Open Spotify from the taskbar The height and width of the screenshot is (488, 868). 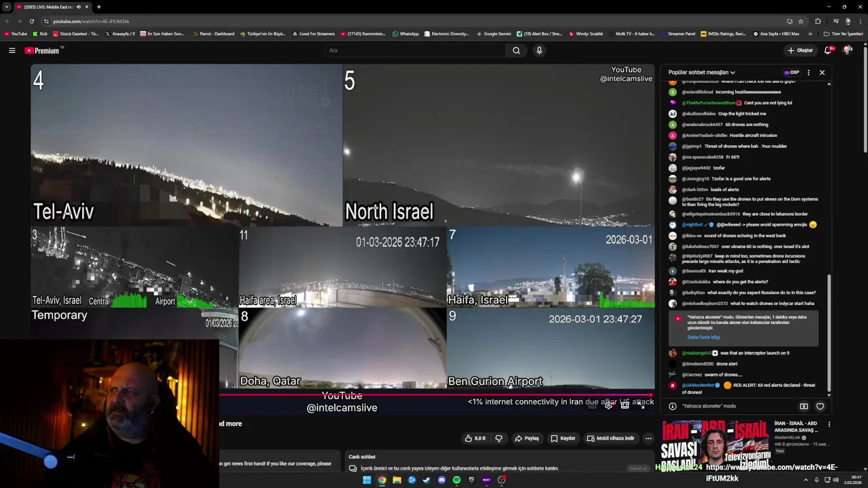click(x=456, y=480)
